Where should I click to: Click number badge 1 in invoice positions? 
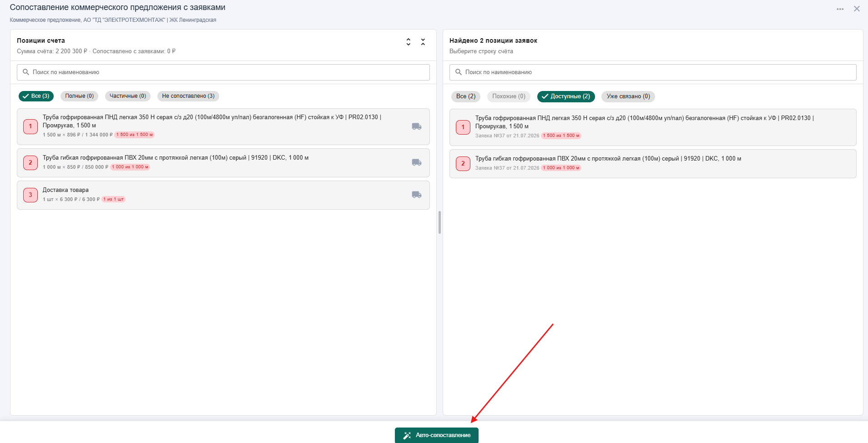tap(30, 126)
